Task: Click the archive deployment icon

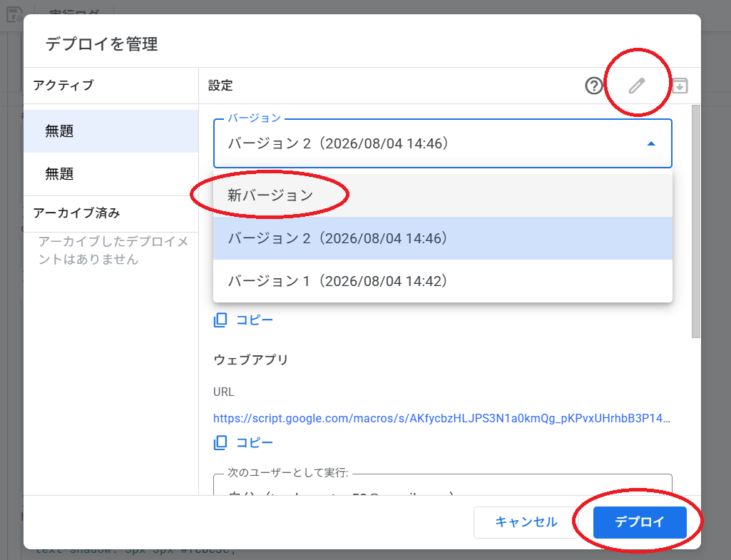Action: (680, 86)
